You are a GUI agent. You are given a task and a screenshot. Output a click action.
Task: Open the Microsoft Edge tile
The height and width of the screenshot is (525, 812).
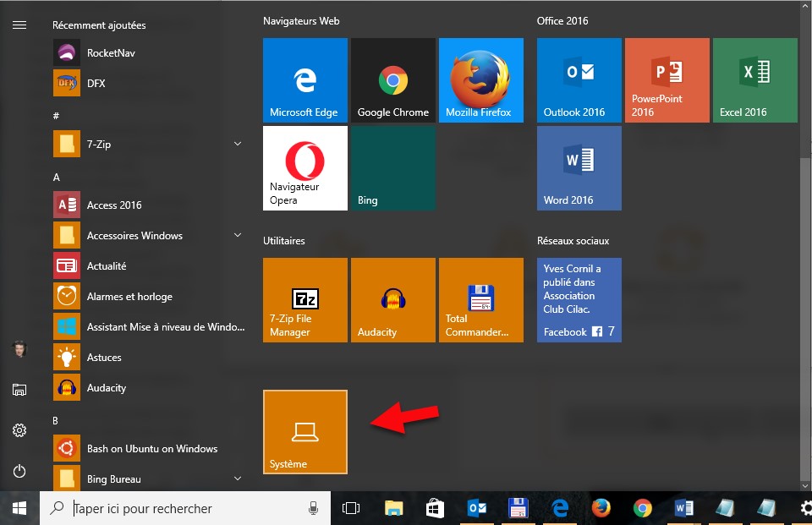304,81
